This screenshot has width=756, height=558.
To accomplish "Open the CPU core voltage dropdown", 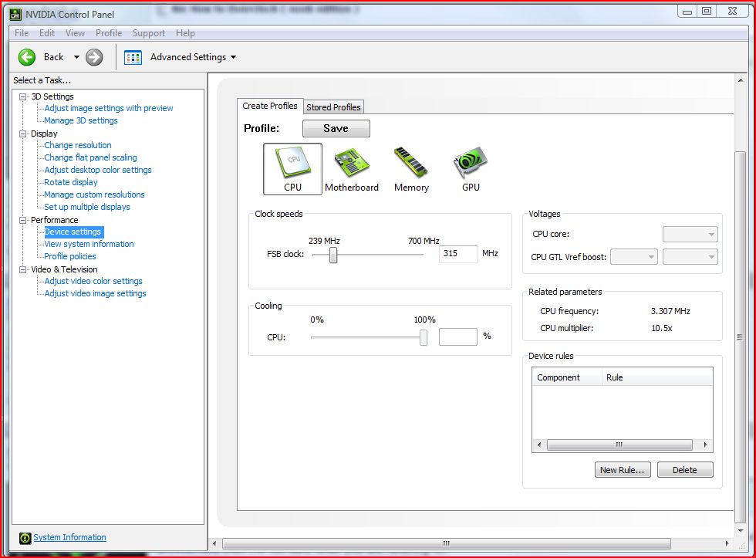I will tap(690, 234).
